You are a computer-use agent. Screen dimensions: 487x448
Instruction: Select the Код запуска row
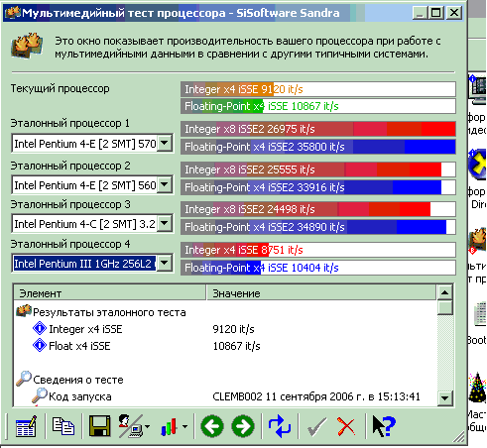(225, 396)
